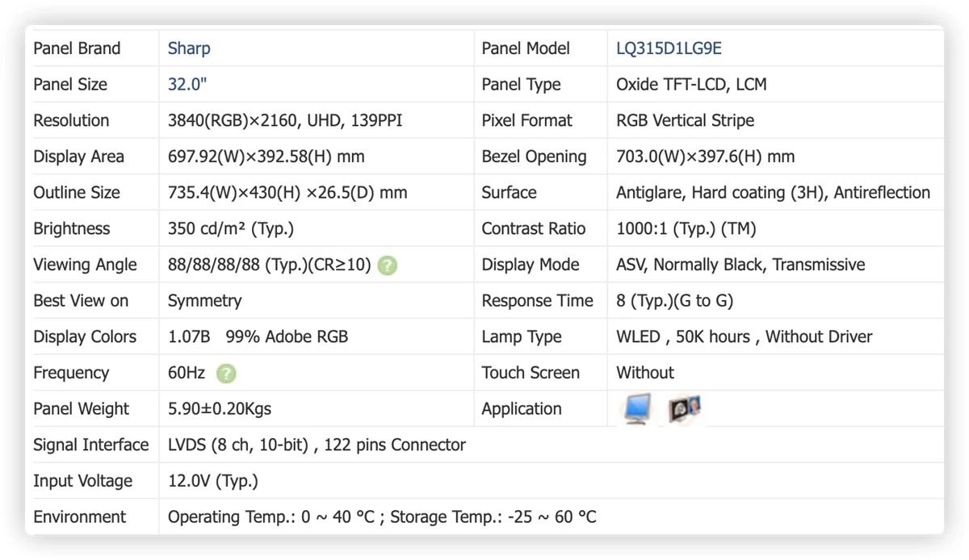This screenshot has height=560, width=969.
Task: Click the Panel Type label cell
Action: pyautogui.click(x=541, y=84)
